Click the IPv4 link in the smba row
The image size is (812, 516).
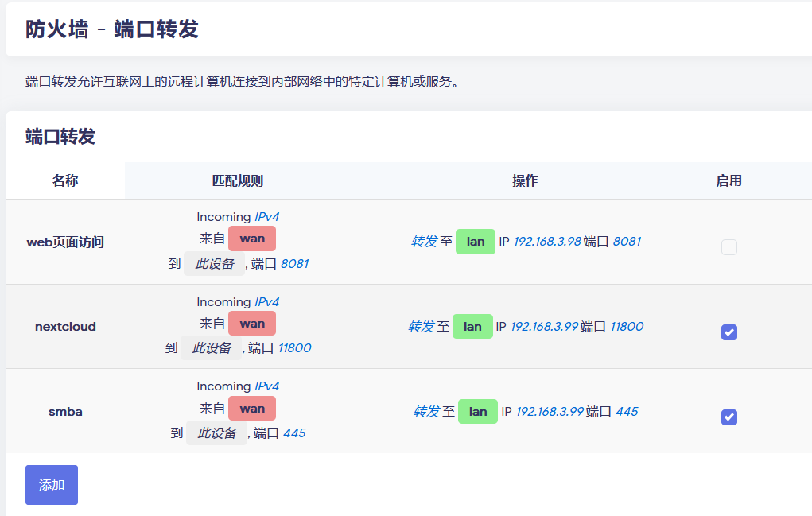pos(266,386)
